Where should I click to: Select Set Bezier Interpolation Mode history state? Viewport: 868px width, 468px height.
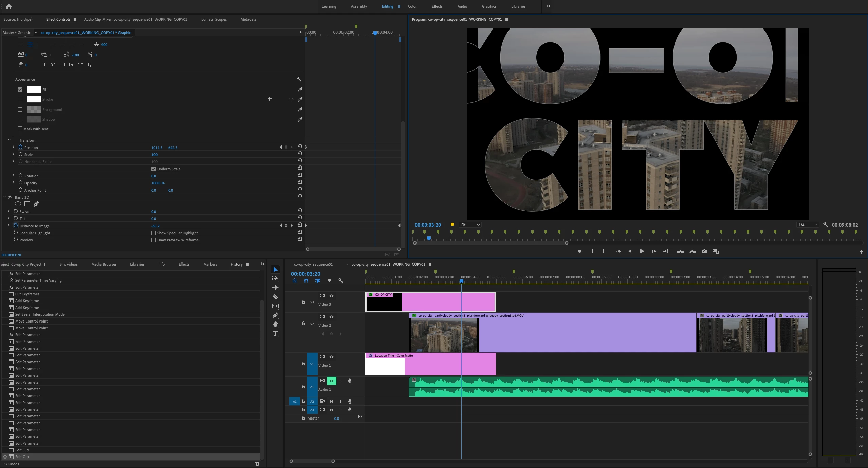(x=40, y=314)
